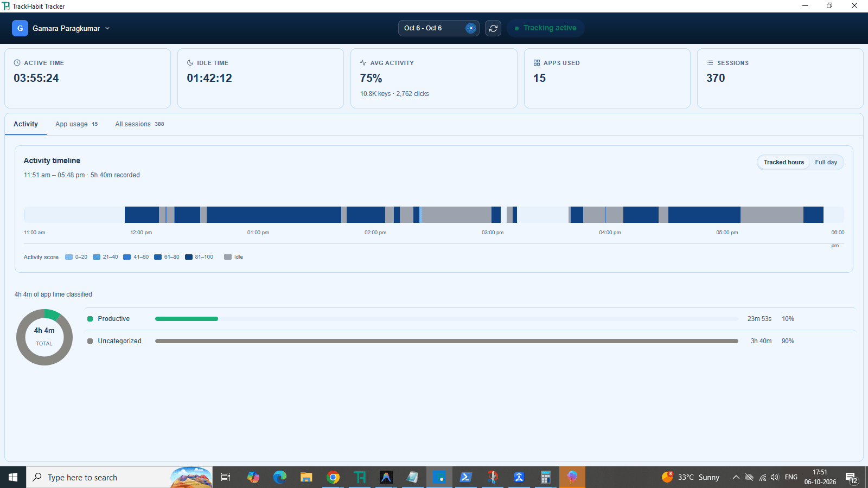This screenshot has width=868, height=488.
Task: Show hidden system tray icons
Action: pyautogui.click(x=736, y=477)
